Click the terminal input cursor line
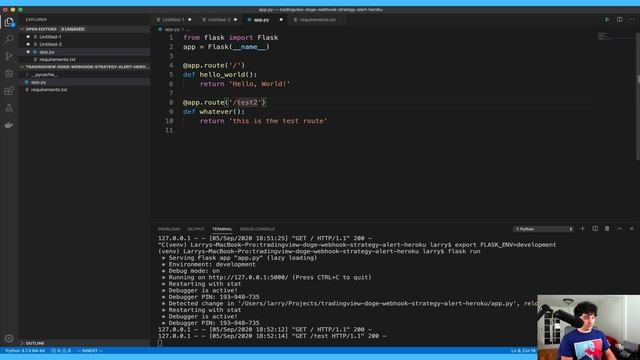Image resolution: width=640 pixels, height=360 pixels. click(x=160, y=343)
